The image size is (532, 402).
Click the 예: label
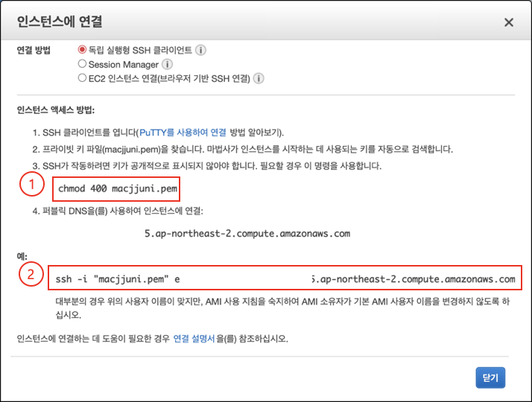click(x=22, y=256)
